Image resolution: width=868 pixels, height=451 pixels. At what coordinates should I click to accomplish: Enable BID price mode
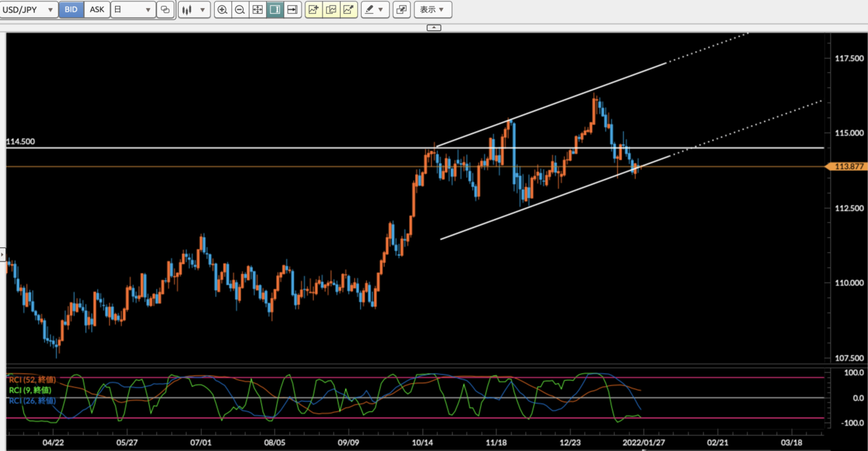[x=69, y=9]
